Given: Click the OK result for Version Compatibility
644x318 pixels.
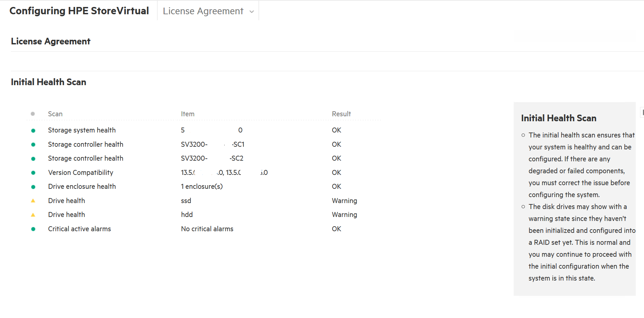Looking at the screenshot, I should coord(336,173).
